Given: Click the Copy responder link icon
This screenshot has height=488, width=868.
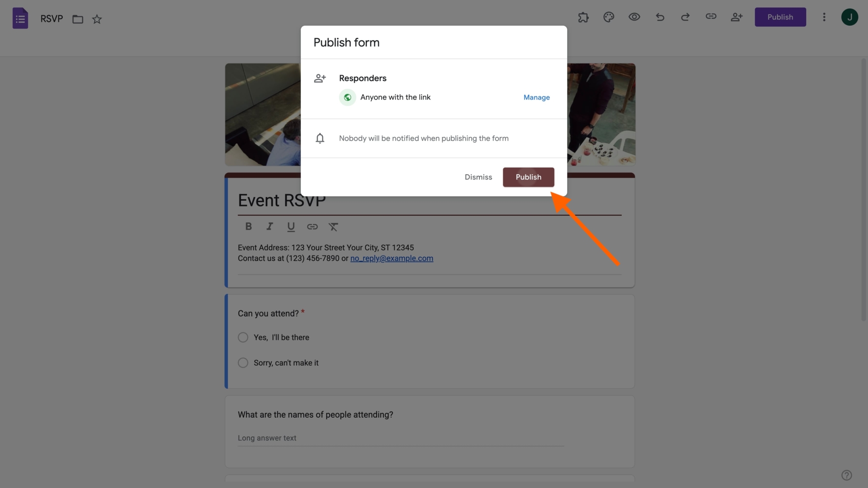Looking at the screenshot, I should (711, 17).
